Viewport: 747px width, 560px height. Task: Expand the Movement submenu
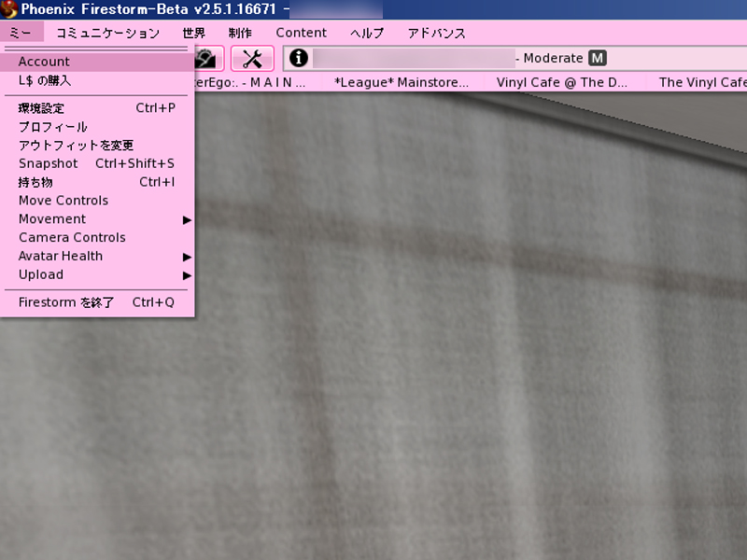(97, 219)
